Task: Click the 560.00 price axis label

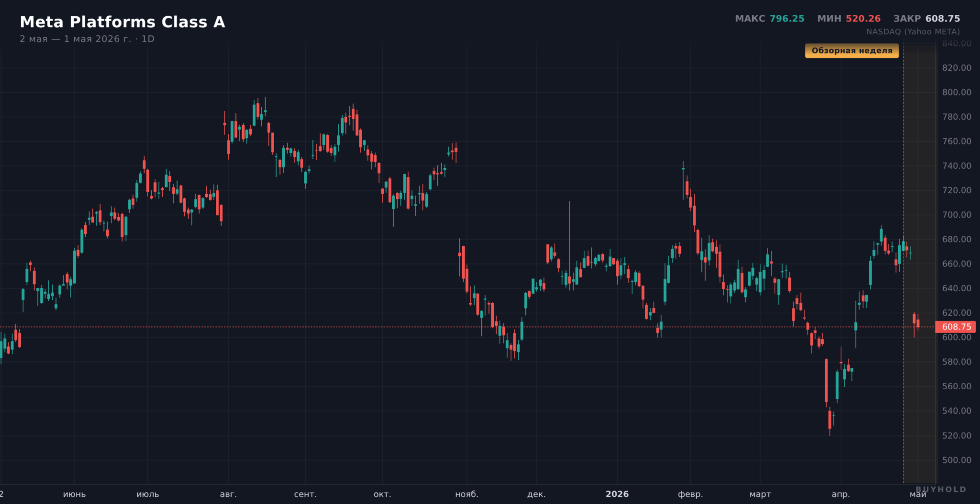Action: click(957, 386)
